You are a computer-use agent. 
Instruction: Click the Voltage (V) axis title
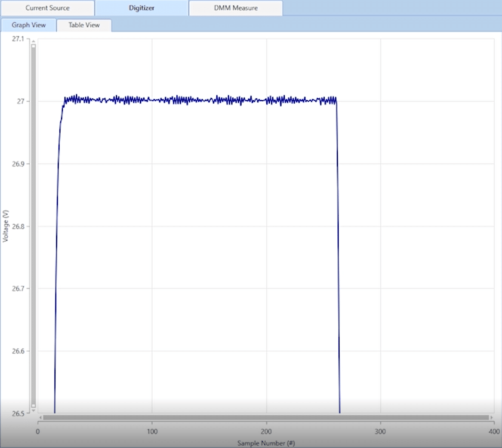[6, 226]
